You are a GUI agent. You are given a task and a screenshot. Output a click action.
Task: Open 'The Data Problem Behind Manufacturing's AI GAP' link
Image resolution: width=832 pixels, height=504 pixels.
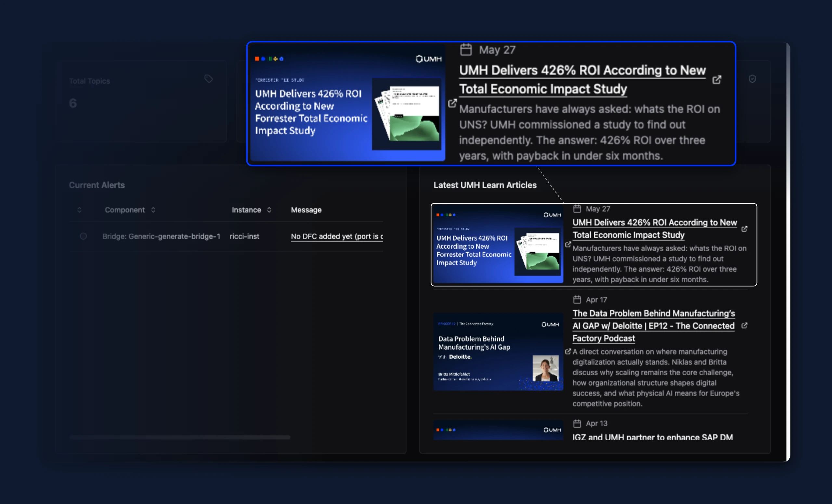point(653,326)
